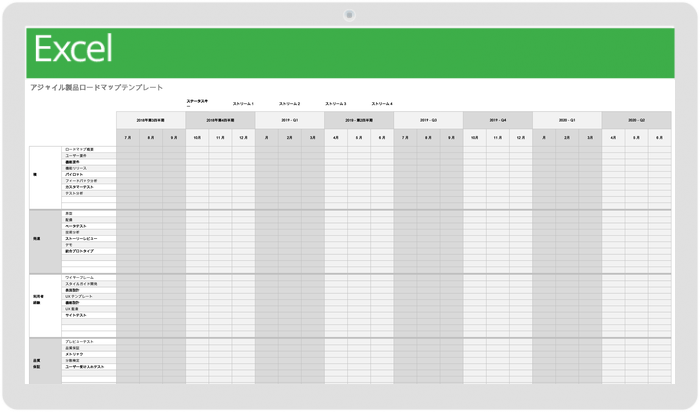Click the 10月 cell under 2018 fourth quarter
This screenshot has height=412, width=700.
pyautogui.click(x=197, y=137)
